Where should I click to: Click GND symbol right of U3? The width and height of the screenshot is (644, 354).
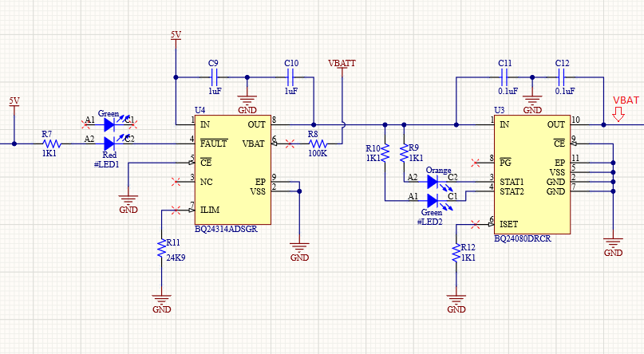coord(613,244)
